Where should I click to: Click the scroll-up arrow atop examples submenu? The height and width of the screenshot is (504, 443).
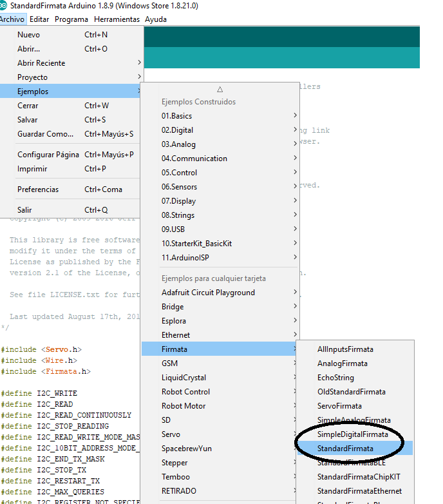tap(220, 89)
